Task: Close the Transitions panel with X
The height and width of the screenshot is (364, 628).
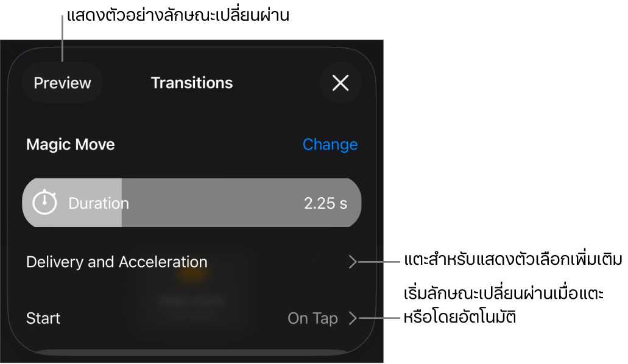Action: [x=340, y=83]
